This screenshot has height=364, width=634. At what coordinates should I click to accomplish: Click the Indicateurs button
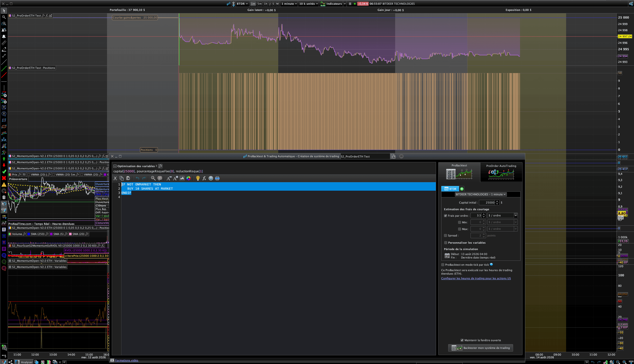click(x=331, y=4)
